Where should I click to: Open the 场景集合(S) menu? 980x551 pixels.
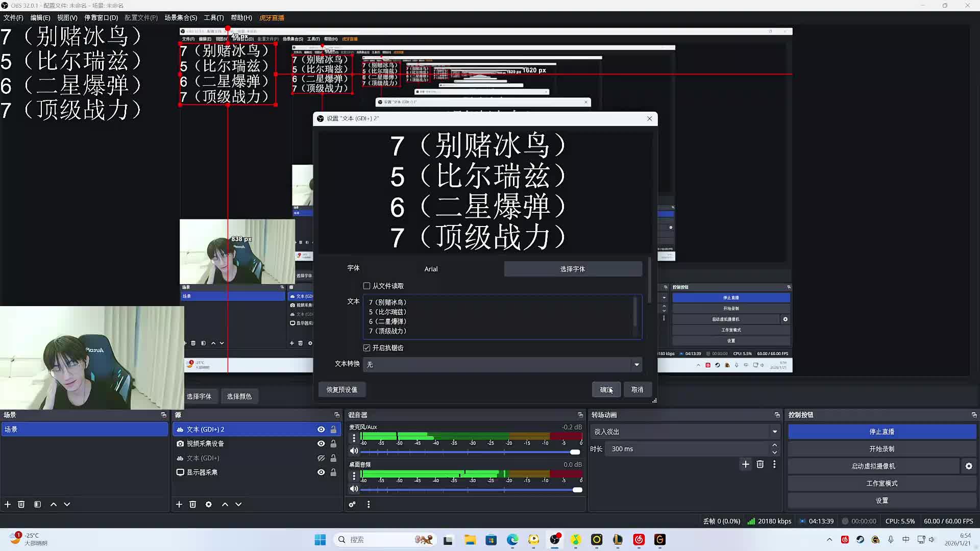(181, 18)
